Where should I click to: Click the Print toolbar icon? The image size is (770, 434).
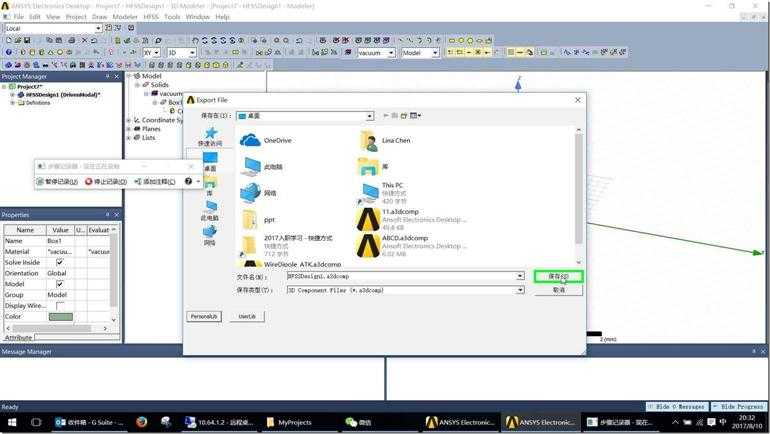72,40
